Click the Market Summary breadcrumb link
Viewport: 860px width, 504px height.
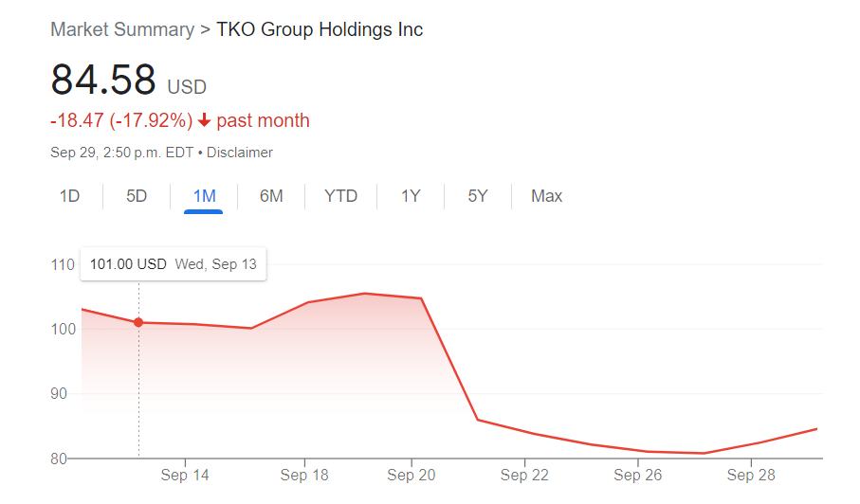click(122, 29)
